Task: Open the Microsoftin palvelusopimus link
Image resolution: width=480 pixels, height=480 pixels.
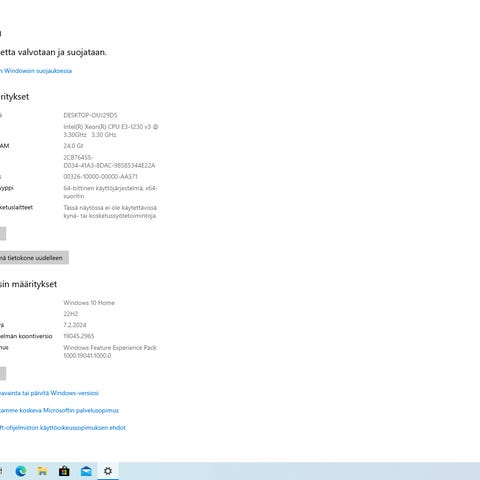Action: [59, 410]
